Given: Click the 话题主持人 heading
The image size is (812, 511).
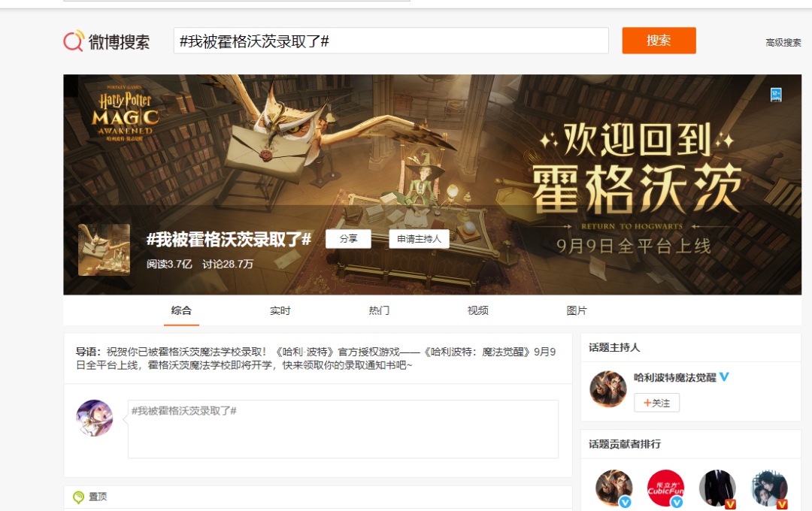Looking at the screenshot, I should coord(614,347).
